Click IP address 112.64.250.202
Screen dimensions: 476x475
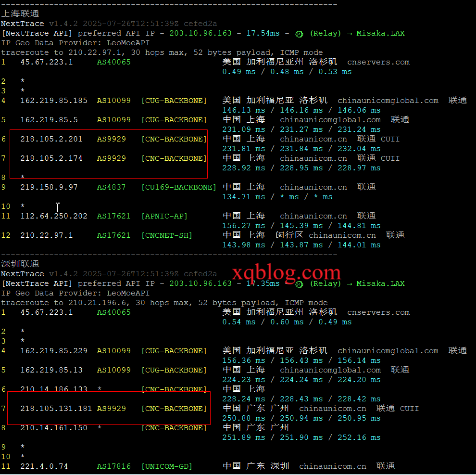[53, 216]
